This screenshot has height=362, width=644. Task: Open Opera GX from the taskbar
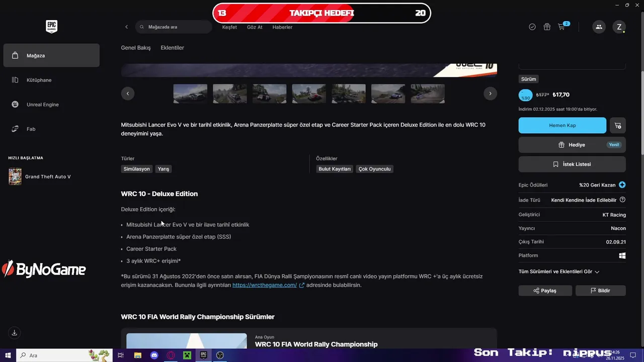pyautogui.click(x=171, y=355)
